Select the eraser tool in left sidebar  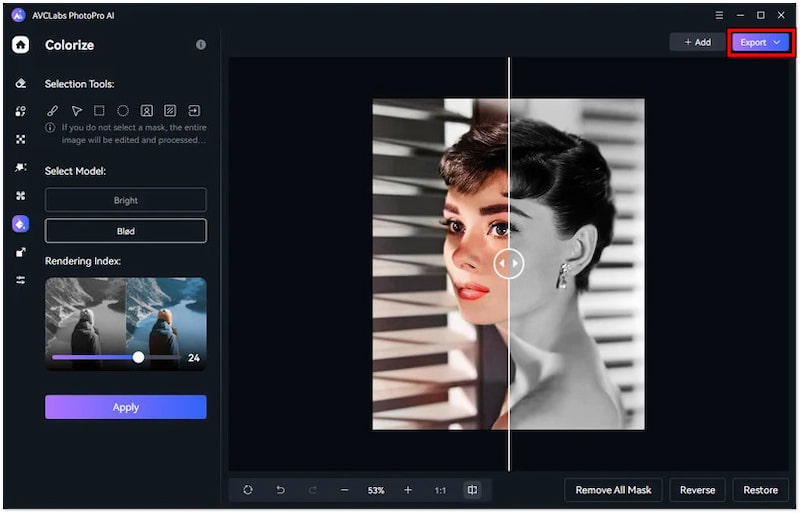coord(20,84)
